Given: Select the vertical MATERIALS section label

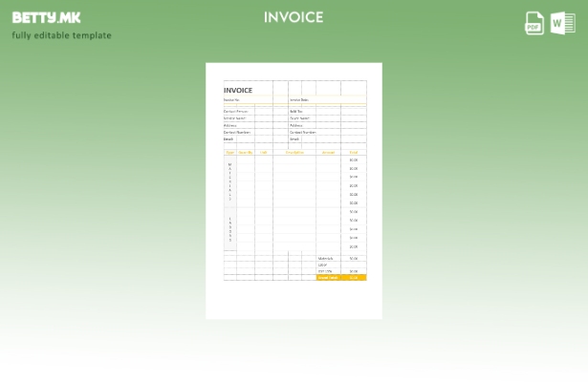Looking at the screenshot, I should [x=229, y=181].
